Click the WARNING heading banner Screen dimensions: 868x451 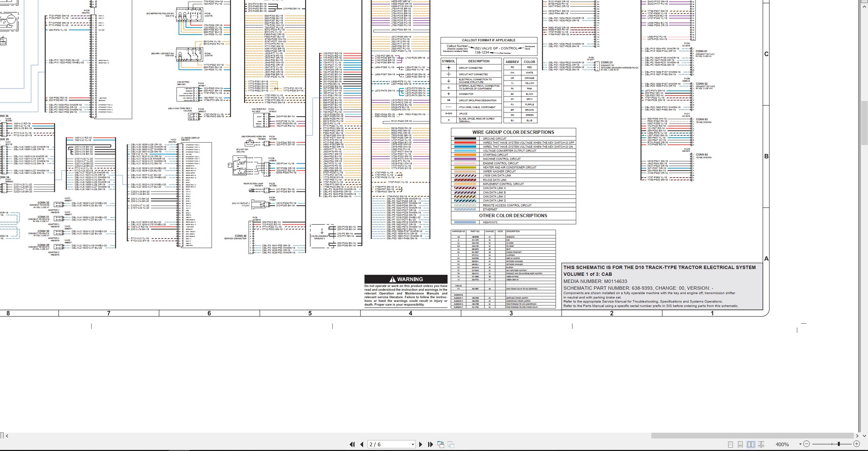pos(406,279)
